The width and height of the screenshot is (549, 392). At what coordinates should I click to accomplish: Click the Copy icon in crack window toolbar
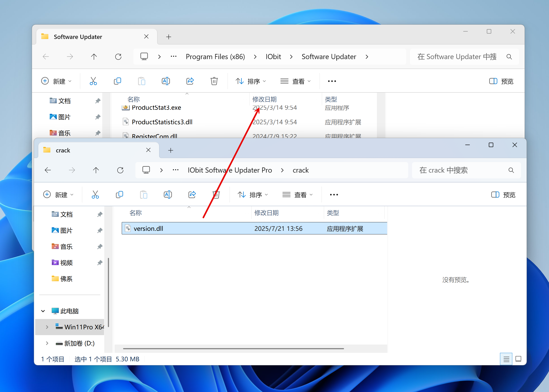120,195
